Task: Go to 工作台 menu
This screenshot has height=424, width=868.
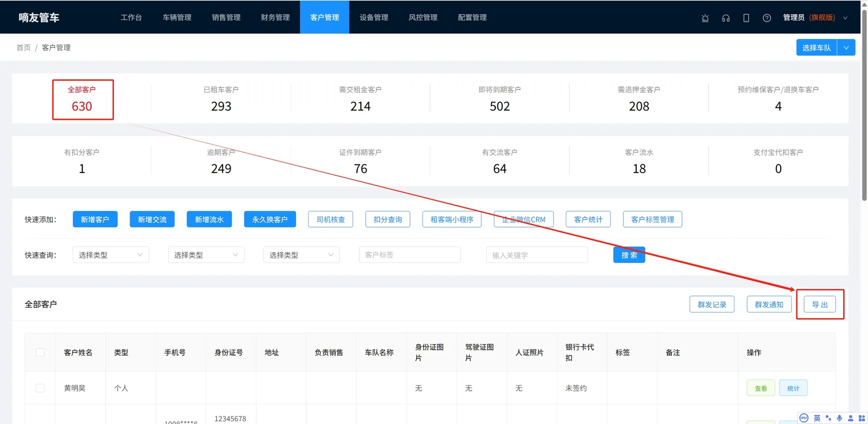Action: click(x=131, y=17)
